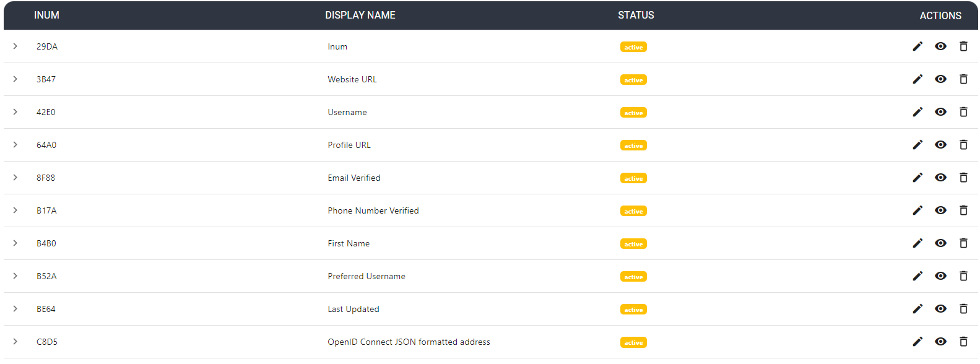
Task: Sort by the DISPLAY NAME column header
Action: [x=360, y=15]
